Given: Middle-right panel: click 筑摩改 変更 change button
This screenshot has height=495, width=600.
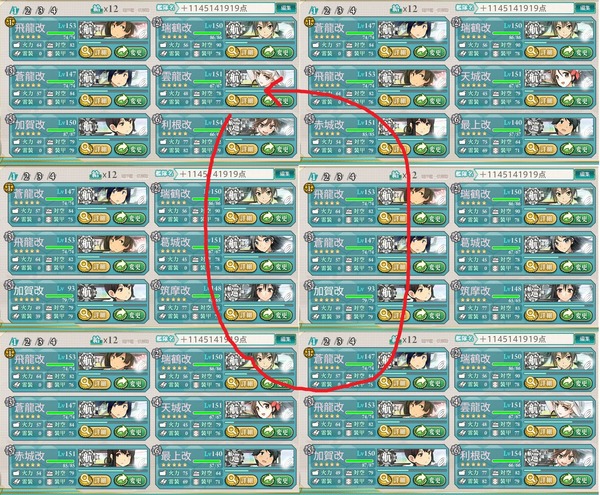Looking at the screenshot, I should point(576,315).
